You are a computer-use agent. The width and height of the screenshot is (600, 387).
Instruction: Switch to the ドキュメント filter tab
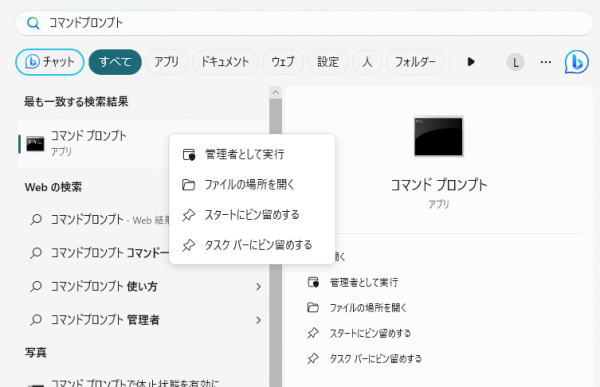225,62
